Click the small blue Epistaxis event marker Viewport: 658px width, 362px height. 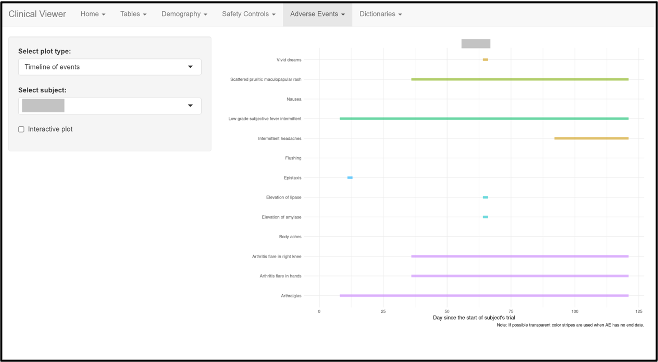[350, 178]
